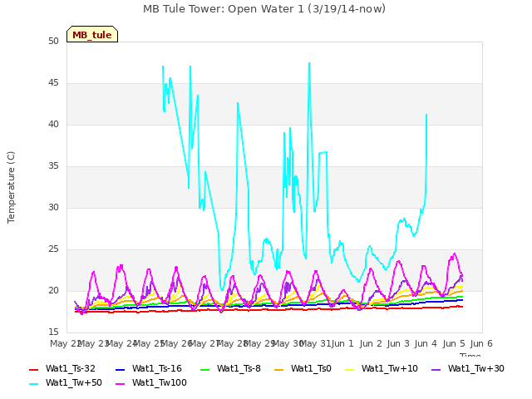Toggle the Wat1_Tw100 legend entry
Viewport: 532px width, 399px height.
click(x=151, y=383)
